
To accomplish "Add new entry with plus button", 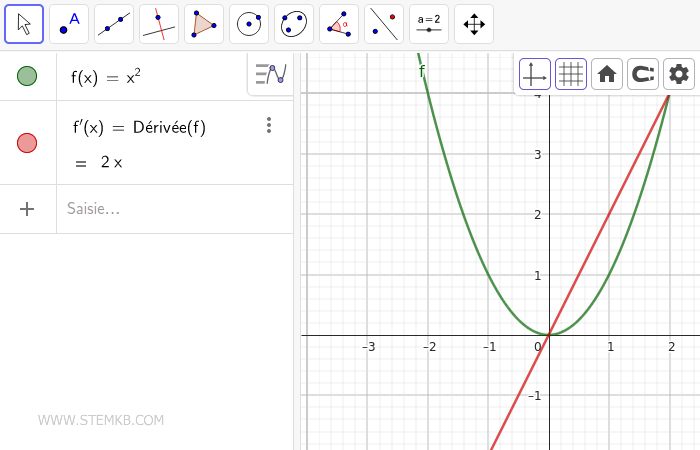I will [27, 209].
